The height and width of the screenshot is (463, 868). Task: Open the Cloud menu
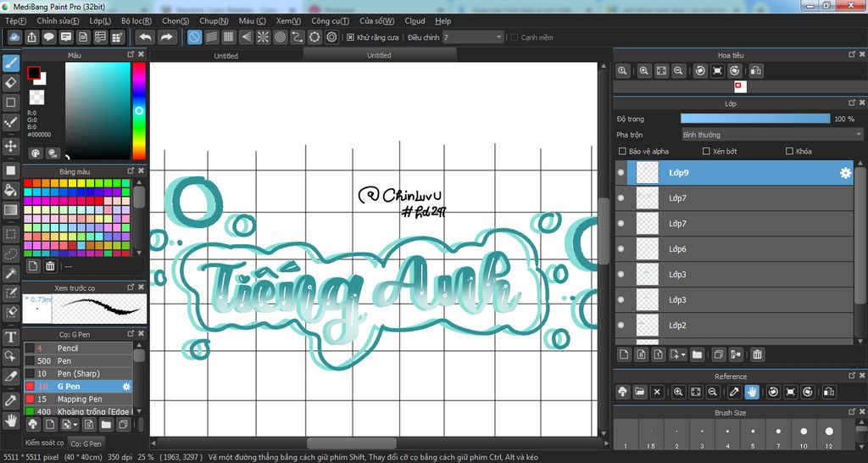[x=415, y=21]
